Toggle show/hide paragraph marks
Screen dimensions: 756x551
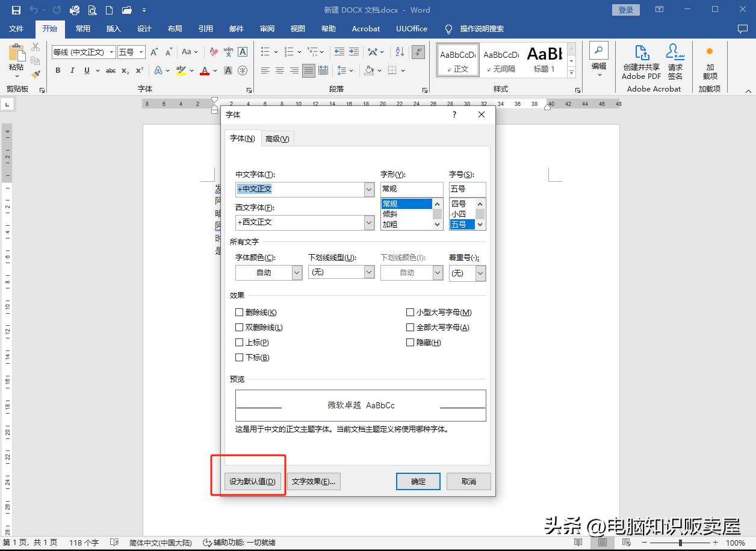click(x=418, y=51)
